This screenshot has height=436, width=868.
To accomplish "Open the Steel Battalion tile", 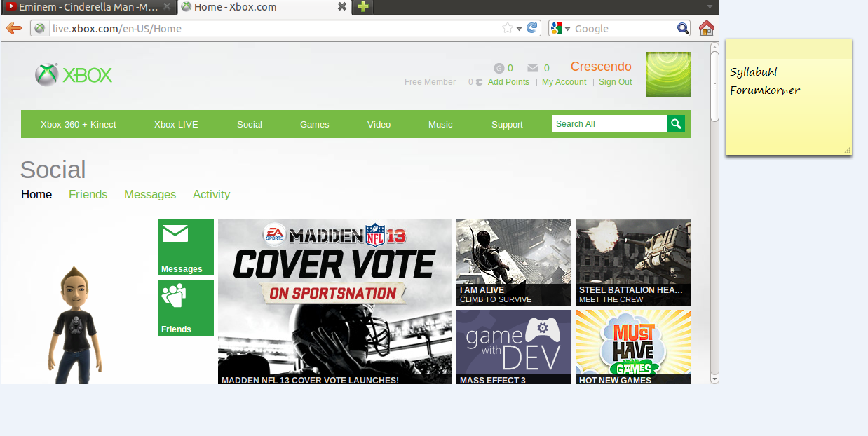I will coord(633,262).
